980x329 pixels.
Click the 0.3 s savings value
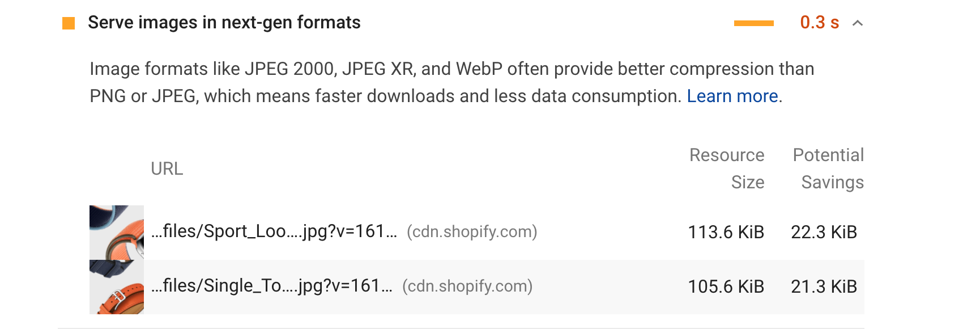coord(819,23)
